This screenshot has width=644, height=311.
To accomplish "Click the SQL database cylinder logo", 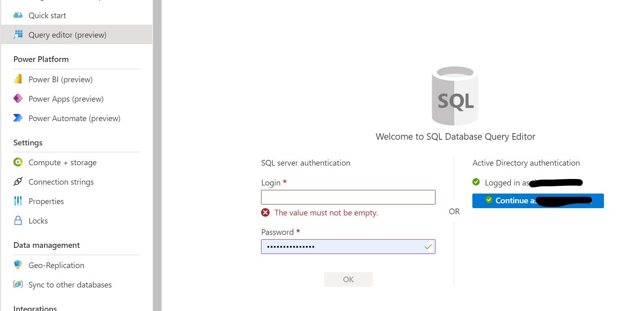I will [455, 96].
